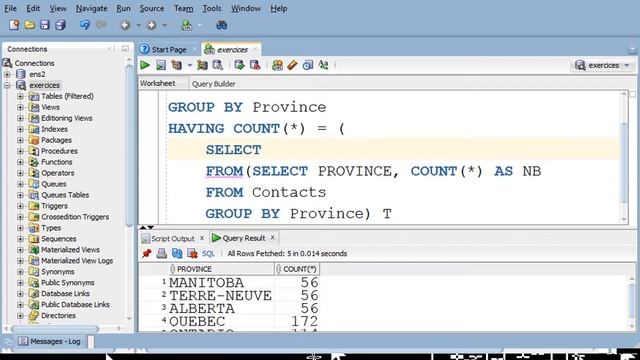
Task: Click the Open folder icon in main toolbar
Action: coord(29,25)
